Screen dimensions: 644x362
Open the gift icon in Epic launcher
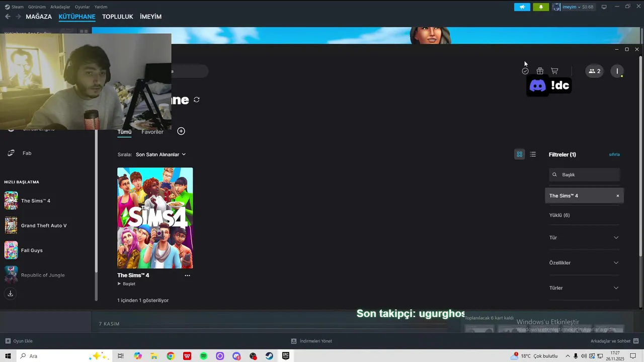(x=540, y=71)
